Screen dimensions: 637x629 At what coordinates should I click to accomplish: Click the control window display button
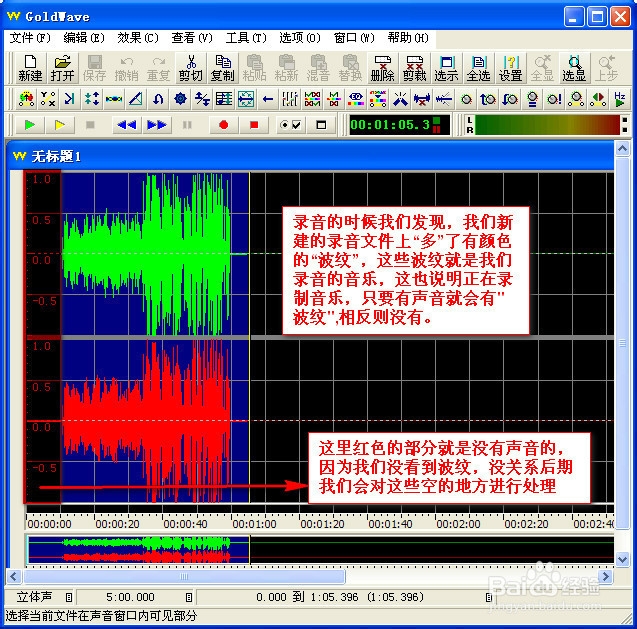pyautogui.click(x=321, y=125)
